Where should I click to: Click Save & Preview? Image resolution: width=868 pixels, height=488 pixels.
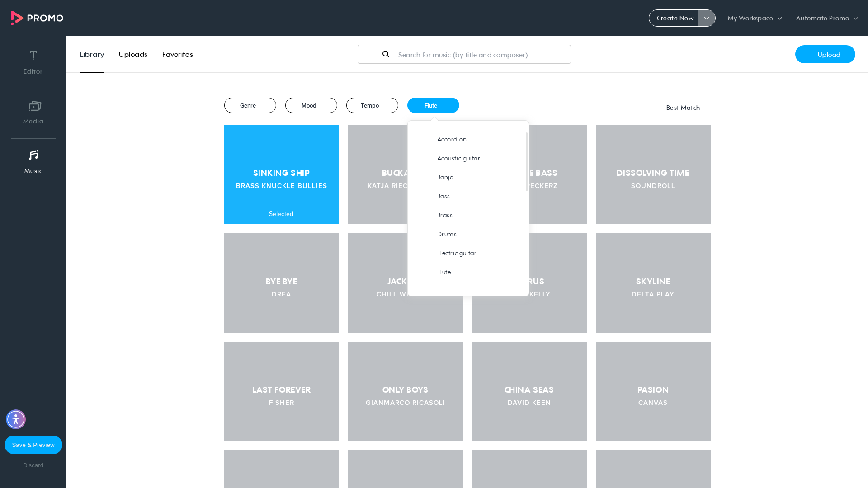click(33, 445)
